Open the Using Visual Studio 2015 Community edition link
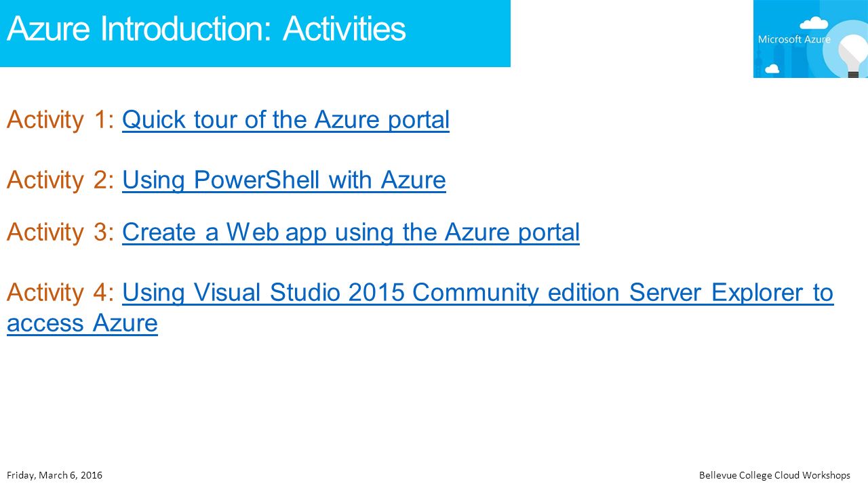The width and height of the screenshot is (868, 488). pyautogui.click(x=477, y=293)
